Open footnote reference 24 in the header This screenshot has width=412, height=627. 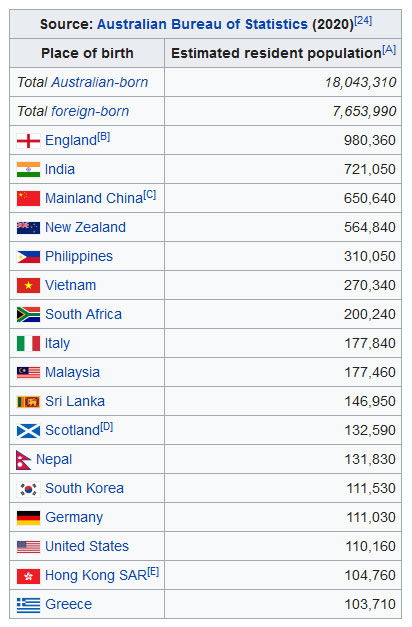coord(363,20)
